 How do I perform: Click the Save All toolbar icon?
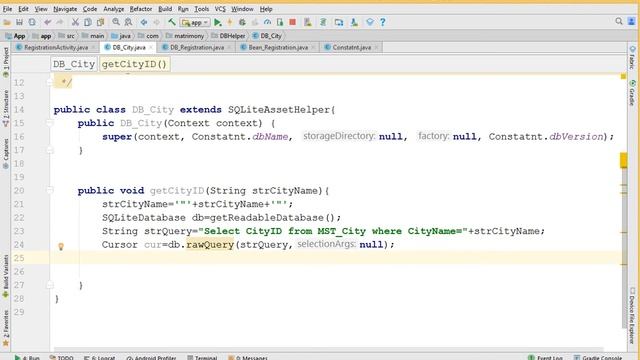tap(19, 22)
